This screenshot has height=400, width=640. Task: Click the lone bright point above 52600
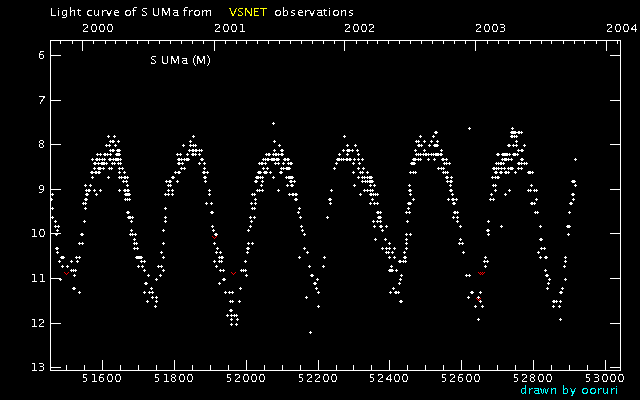[x=468, y=128]
